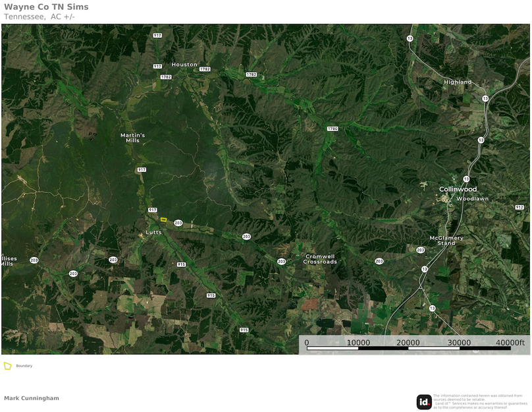Image resolution: width=532 pixels, height=412 pixels.
Task: Click route 1782 shield right of Houston label
Action: [205, 69]
